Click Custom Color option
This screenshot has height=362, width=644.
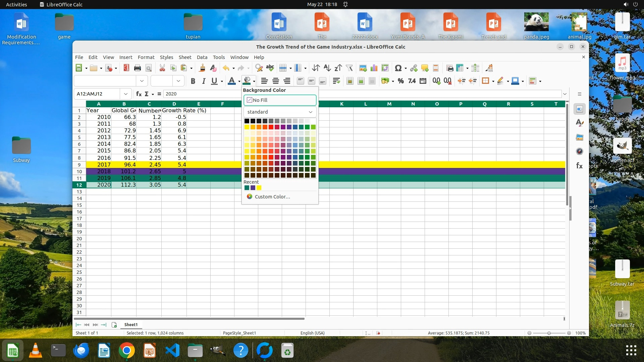(272, 197)
